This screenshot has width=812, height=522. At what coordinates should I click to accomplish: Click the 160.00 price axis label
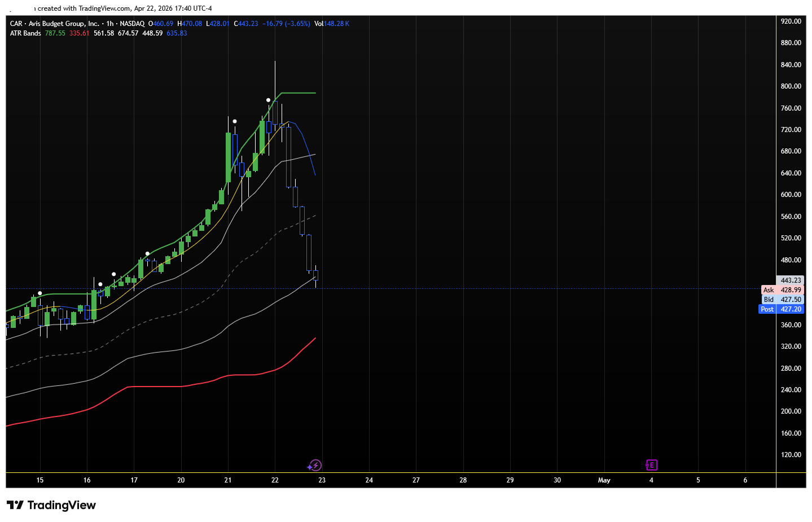[x=791, y=433]
